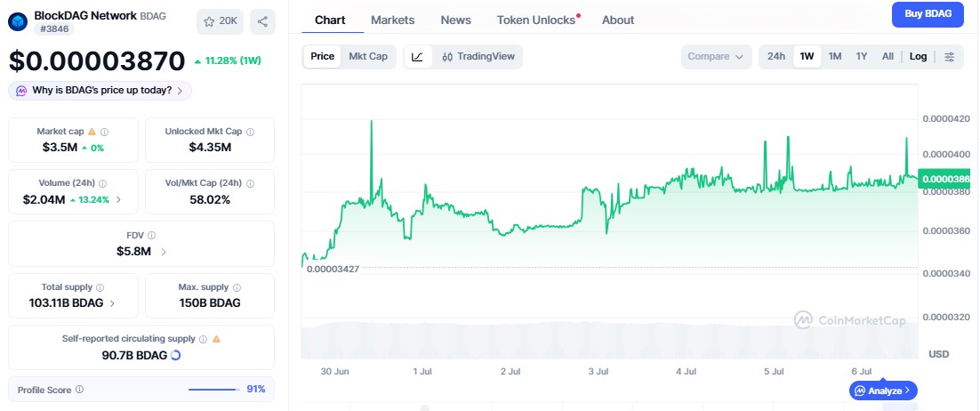Viewport: 980px width, 411px height.
Task: Open the Compare dropdown
Action: 716,56
